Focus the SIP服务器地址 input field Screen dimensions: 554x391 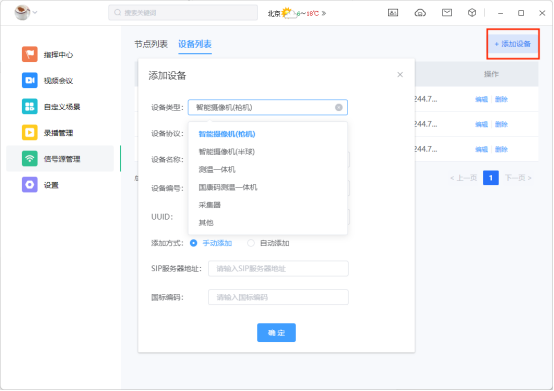coord(278,268)
